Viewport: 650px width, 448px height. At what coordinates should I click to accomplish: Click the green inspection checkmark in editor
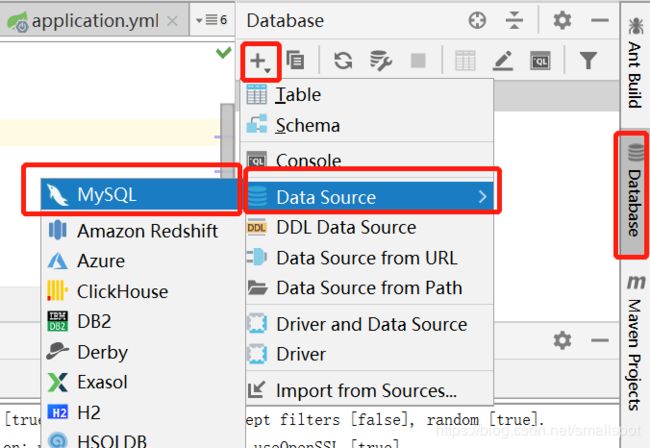click(223, 52)
